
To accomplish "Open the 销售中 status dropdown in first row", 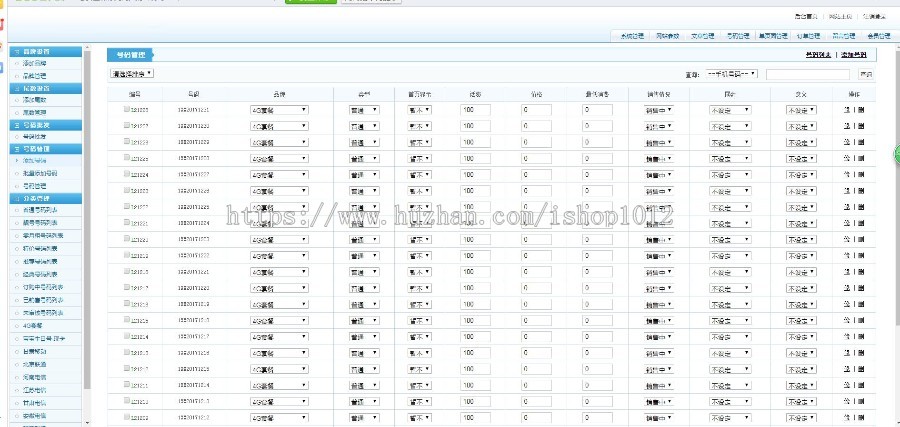I will (659, 110).
